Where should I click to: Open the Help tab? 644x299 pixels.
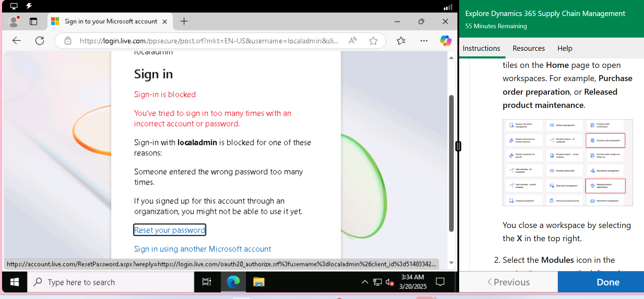point(565,48)
